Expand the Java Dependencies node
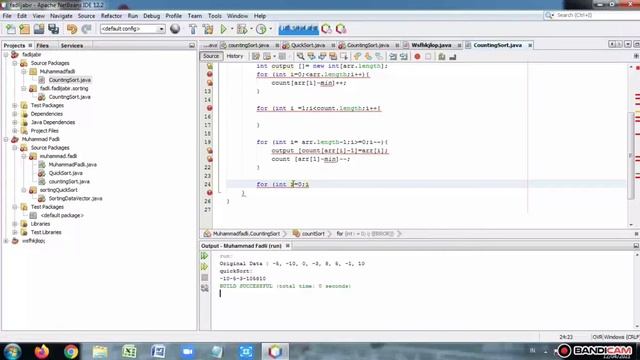The image size is (640, 360). (x=15, y=122)
